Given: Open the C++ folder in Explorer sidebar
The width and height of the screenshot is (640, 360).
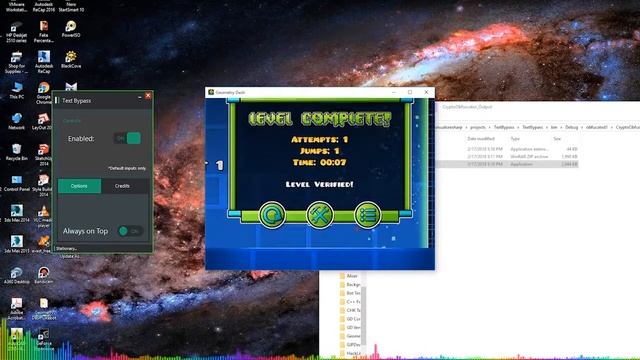Looking at the screenshot, I should click(350, 302).
